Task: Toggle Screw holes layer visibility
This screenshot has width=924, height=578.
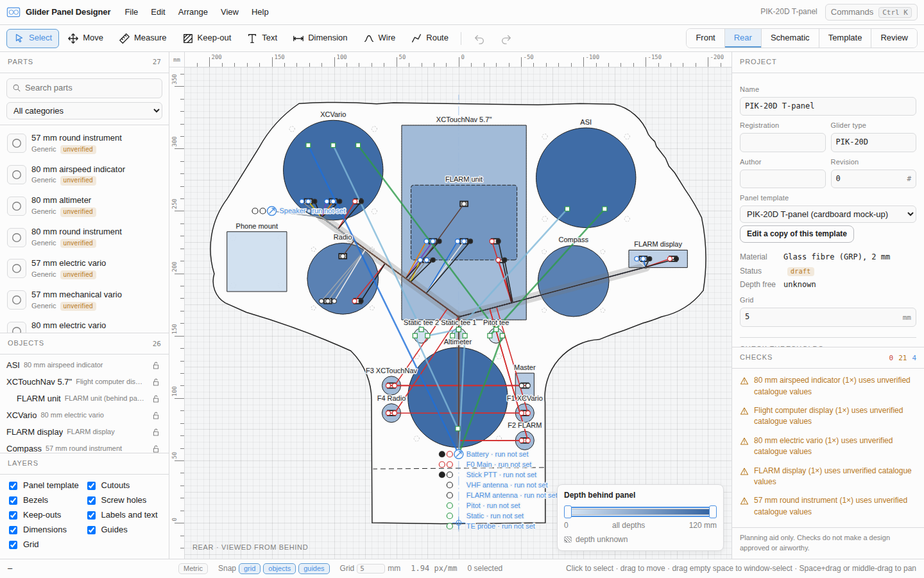Action: tap(91, 500)
